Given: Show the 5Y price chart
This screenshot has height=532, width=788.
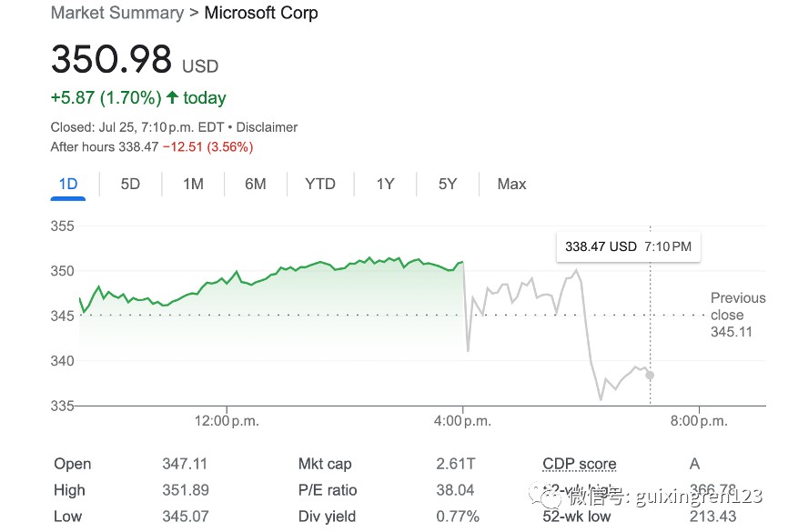Looking at the screenshot, I should (x=448, y=184).
